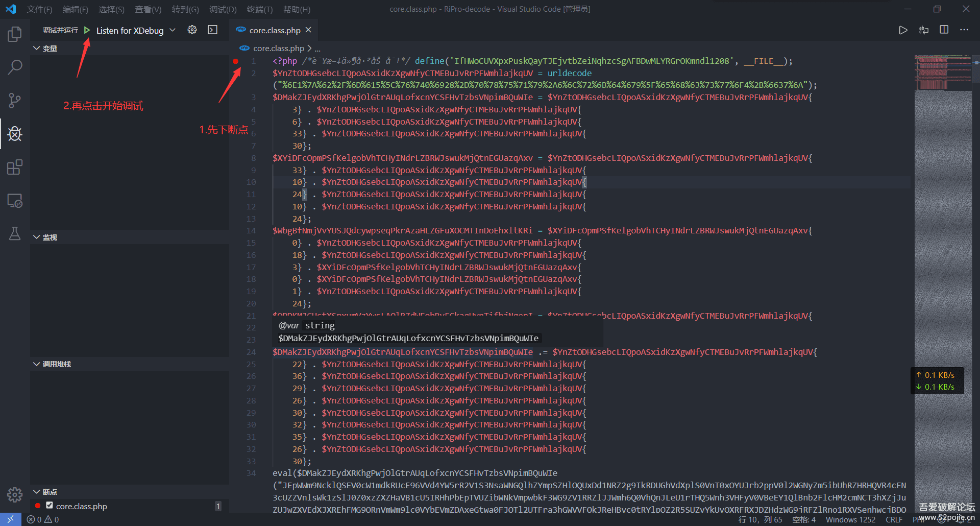Open launch.json via debug gear icon
Image resolution: width=980 pixels, height=526 pixels.
pyautogui.click(x=192, y=30)
